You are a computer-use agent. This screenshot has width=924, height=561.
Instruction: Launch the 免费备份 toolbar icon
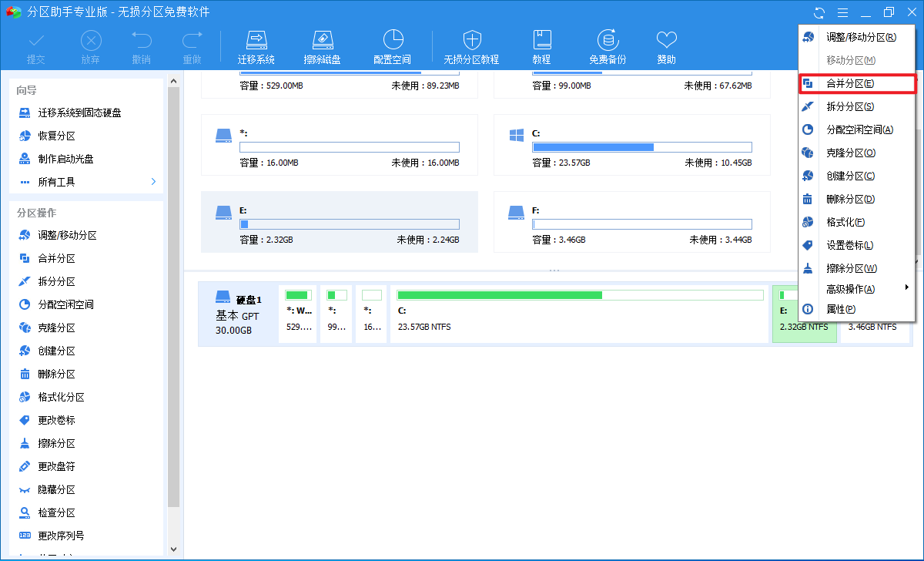(x=608, y=48)
